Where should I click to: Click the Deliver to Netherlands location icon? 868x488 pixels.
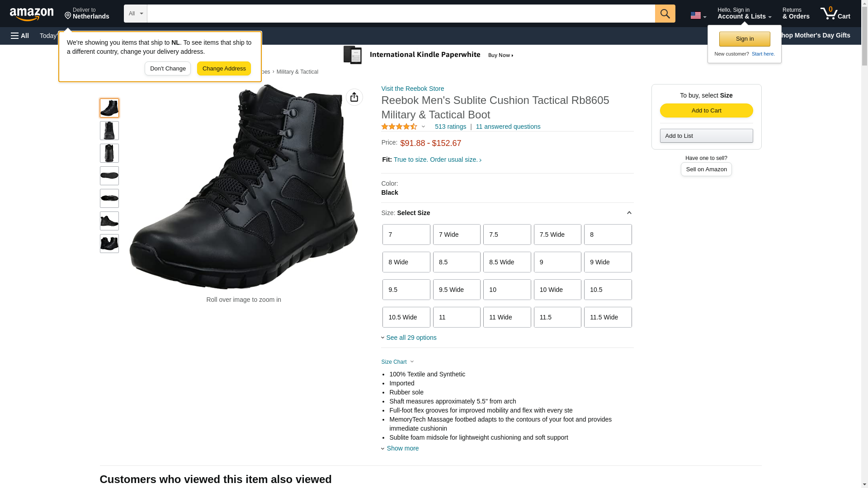tap(68, 16)
